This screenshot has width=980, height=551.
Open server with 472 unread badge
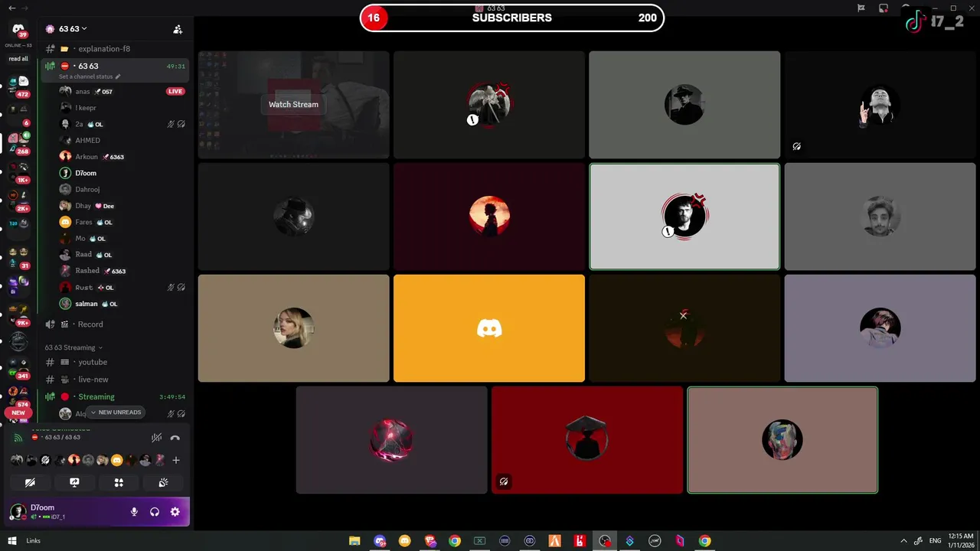18,86
